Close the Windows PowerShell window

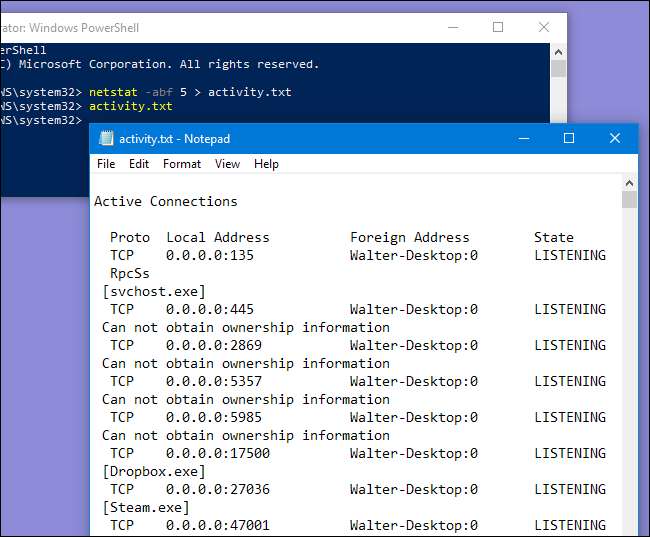tap(543, 27)
